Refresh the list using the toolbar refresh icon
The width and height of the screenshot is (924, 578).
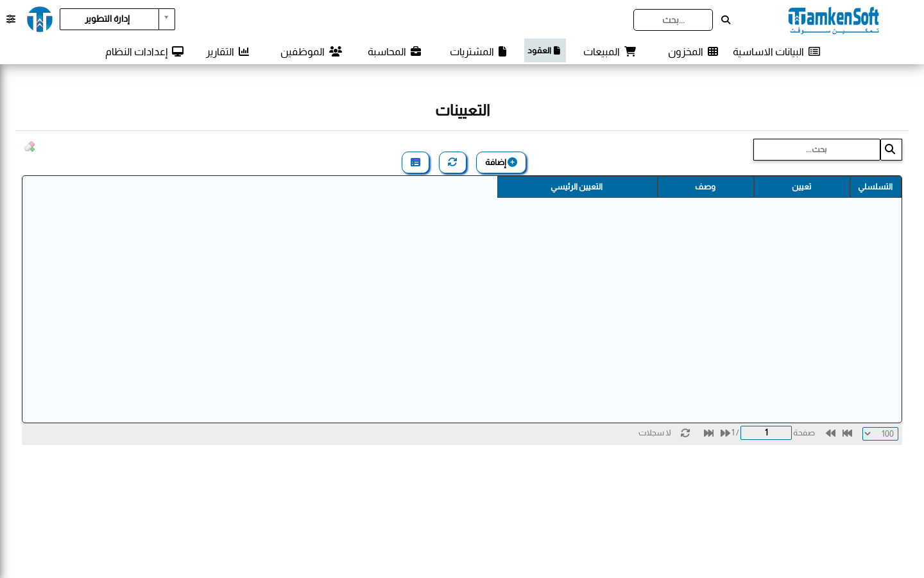tap(452, 162)
